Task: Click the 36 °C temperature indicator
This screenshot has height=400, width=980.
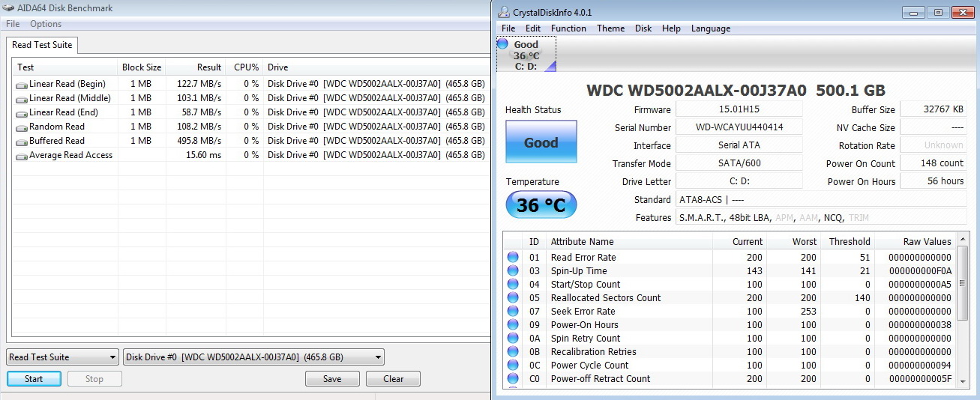Action: click(x=541, y=204)
